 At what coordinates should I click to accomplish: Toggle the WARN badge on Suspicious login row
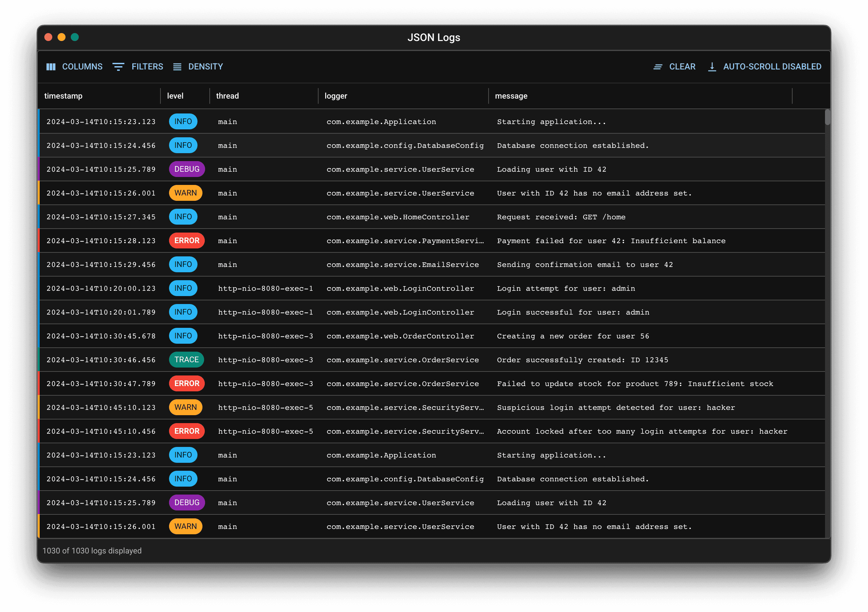tap(186, 407)
